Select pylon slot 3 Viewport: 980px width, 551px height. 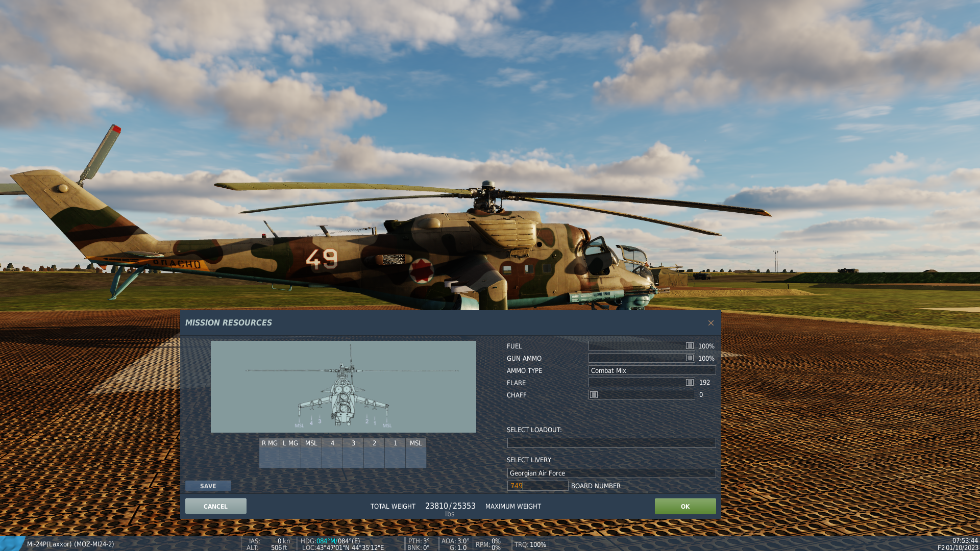tap(353, 453)
